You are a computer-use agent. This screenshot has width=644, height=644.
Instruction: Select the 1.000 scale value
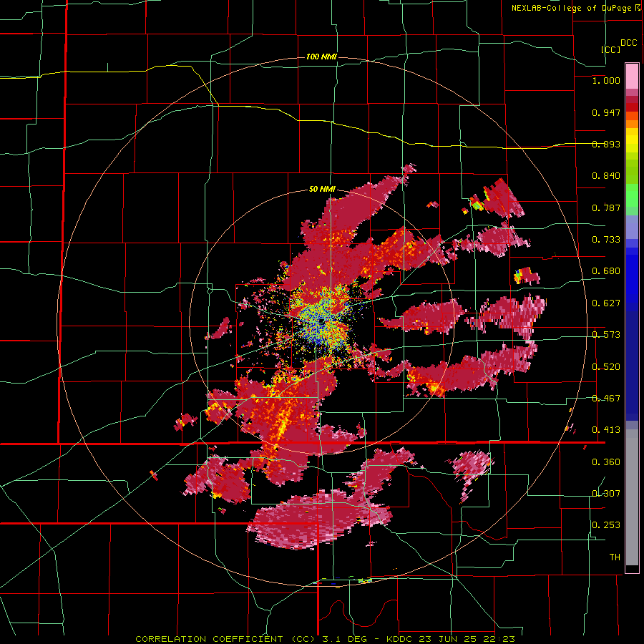[606, 80]
